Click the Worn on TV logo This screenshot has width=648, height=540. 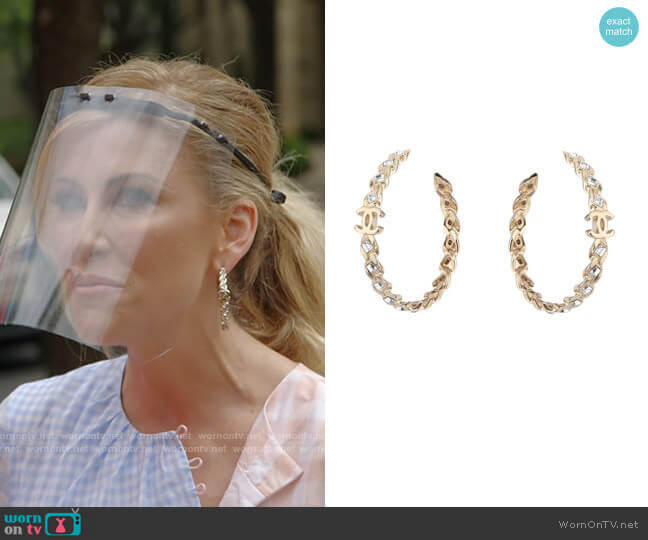(42, 523)
